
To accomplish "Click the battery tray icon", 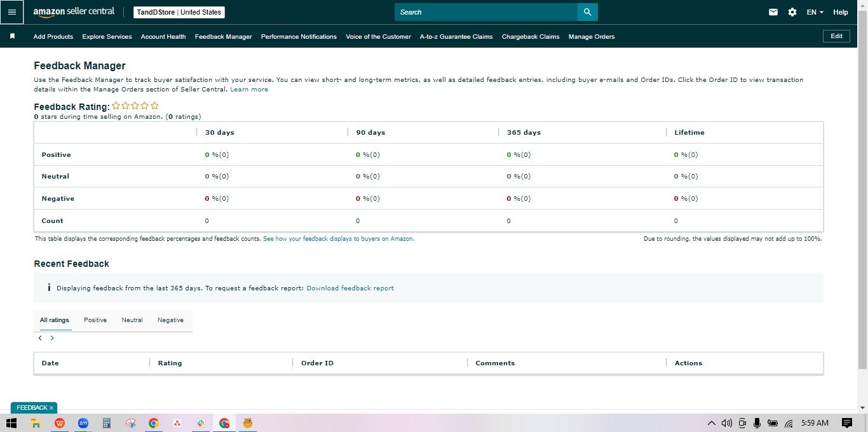I will click(773, 423).
